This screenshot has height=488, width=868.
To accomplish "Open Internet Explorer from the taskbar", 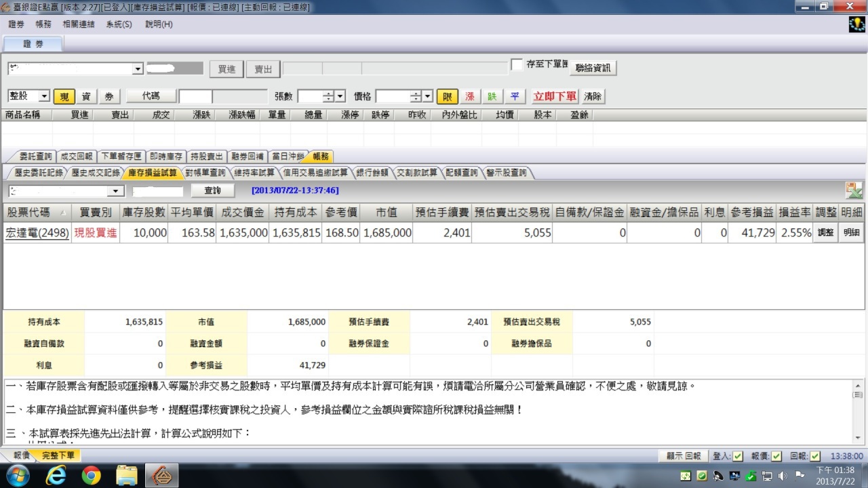I will point(56,475).
